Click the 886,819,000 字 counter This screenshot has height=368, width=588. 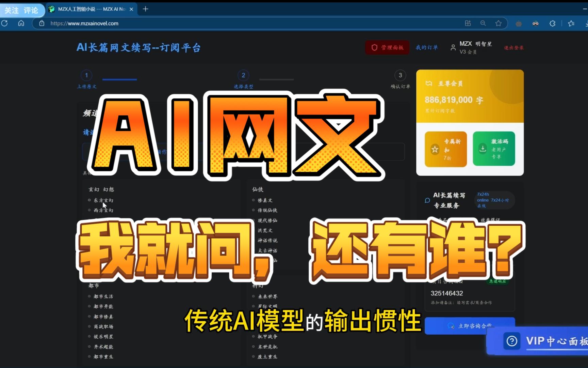(454, 100)
